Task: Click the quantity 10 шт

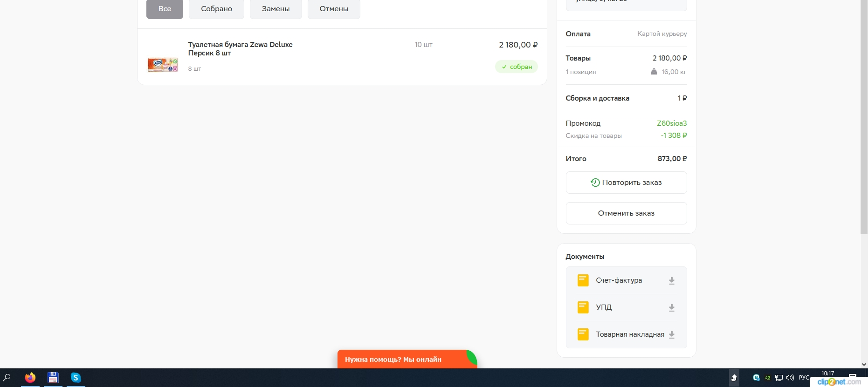Action: pos(423,45)
